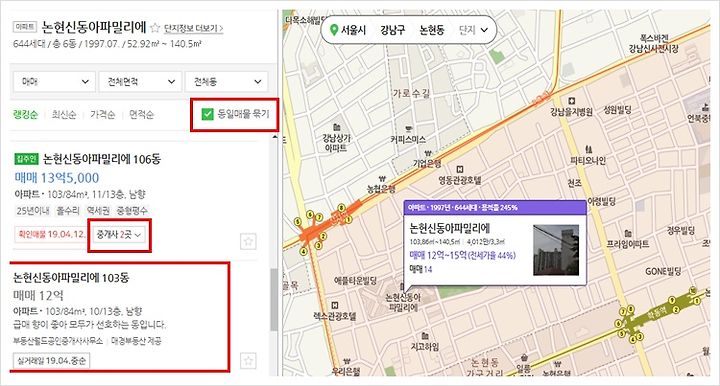The width and height of the screenshot is (720, 386).
Task: Click 논현신동아파밀리에 title in map popup
Action: [450, 228]
